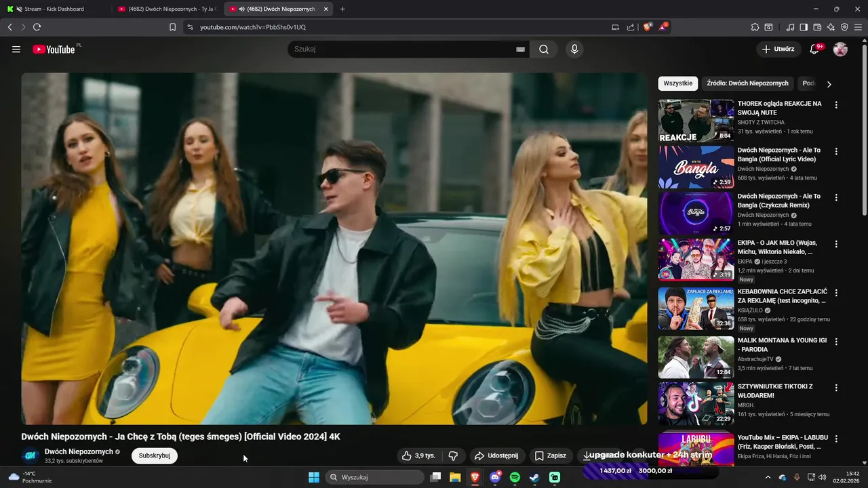The image size is (868, 488).
Task: Open the share page icon in address bar
Action: (x=631, y=27)
